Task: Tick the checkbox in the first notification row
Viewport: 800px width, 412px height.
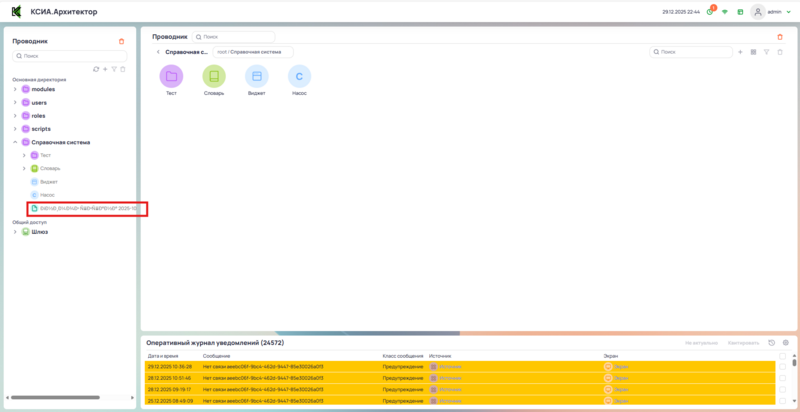Action: (782, 366)
